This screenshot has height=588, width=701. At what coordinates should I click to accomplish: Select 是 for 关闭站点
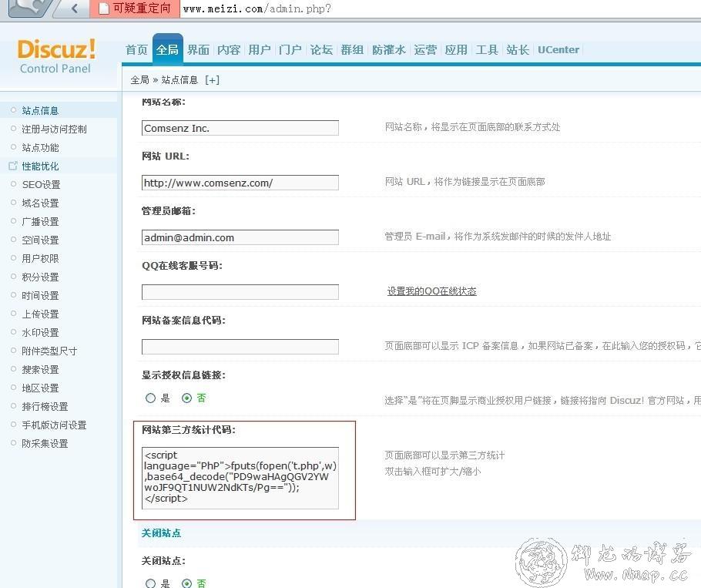pyautogui.click(x=151, y=583)
